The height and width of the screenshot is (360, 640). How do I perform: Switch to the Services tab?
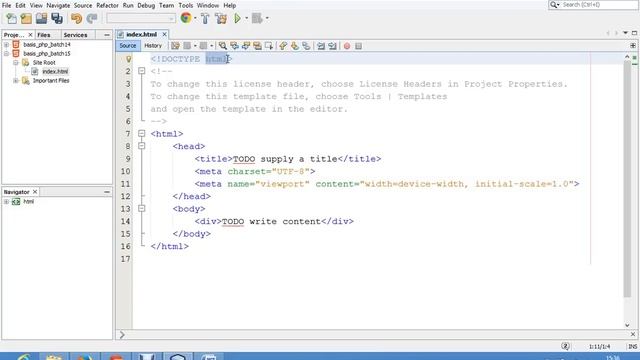[75, 35]
